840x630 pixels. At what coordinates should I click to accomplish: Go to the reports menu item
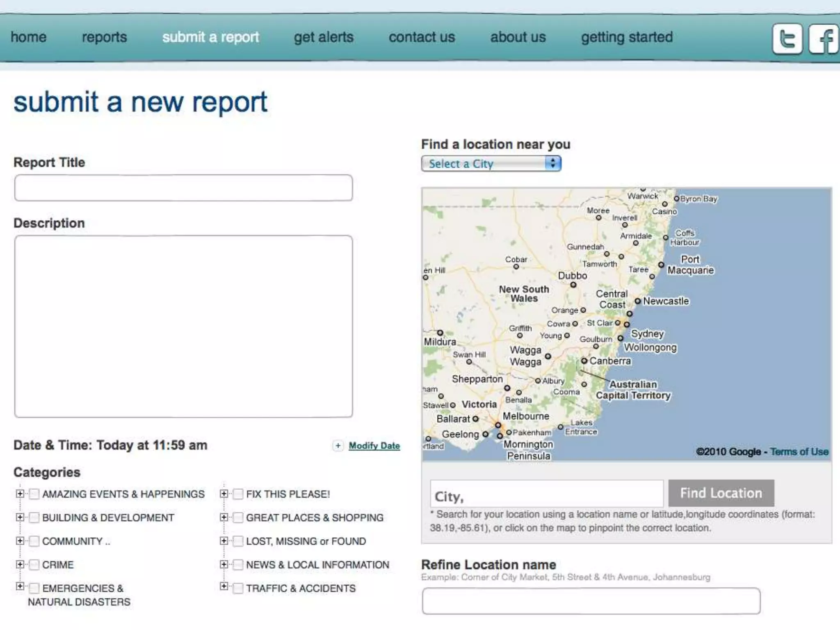pyautogui.click(x=104, y=37)
